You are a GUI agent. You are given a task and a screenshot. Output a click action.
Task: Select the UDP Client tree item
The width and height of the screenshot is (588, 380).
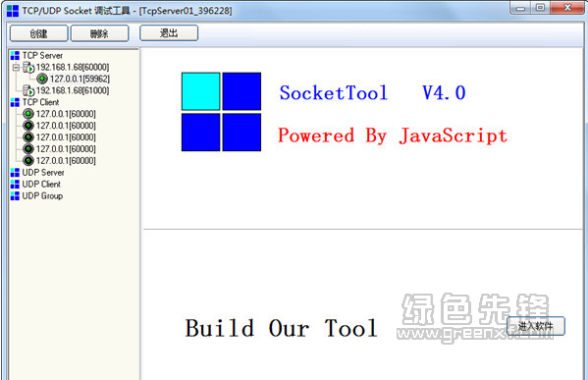(41, 185)
